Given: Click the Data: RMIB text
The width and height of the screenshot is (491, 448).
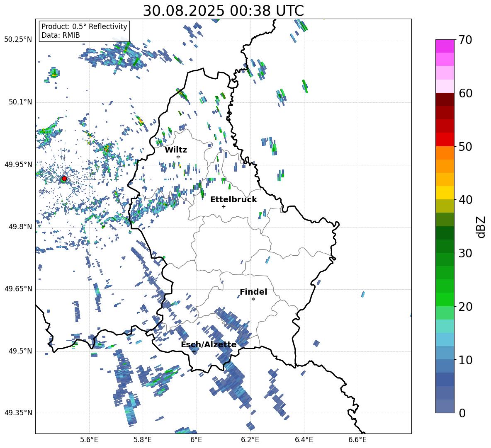Looking at the screenshot, I should click(61, 35).
